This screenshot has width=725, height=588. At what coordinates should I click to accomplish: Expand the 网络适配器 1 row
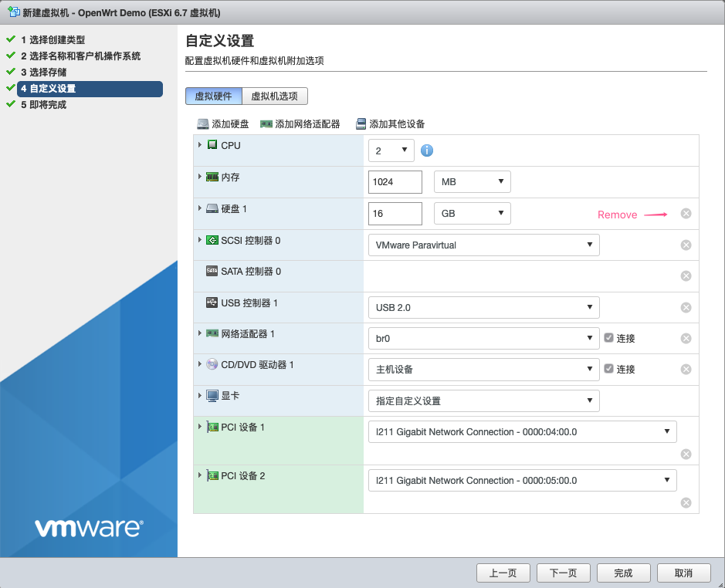200,333
